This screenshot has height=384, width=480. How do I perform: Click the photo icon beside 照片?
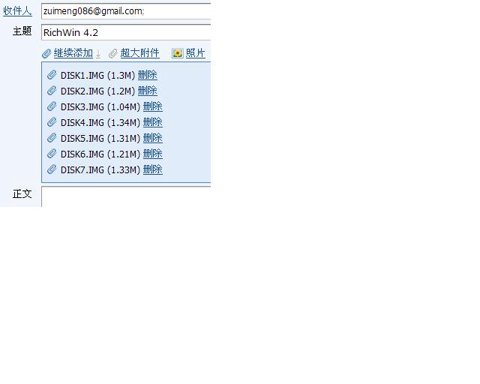[177, 53]
